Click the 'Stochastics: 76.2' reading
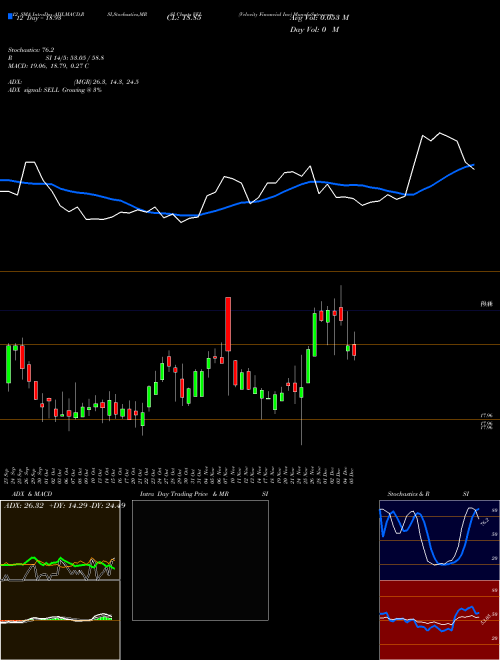500x660 pixels. [31, 50]
